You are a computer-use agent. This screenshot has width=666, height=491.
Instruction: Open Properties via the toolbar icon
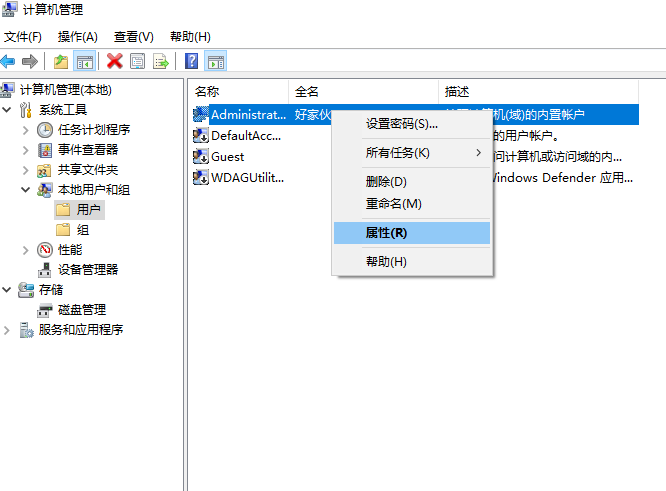pyautogui.click(x=137, y=61)
